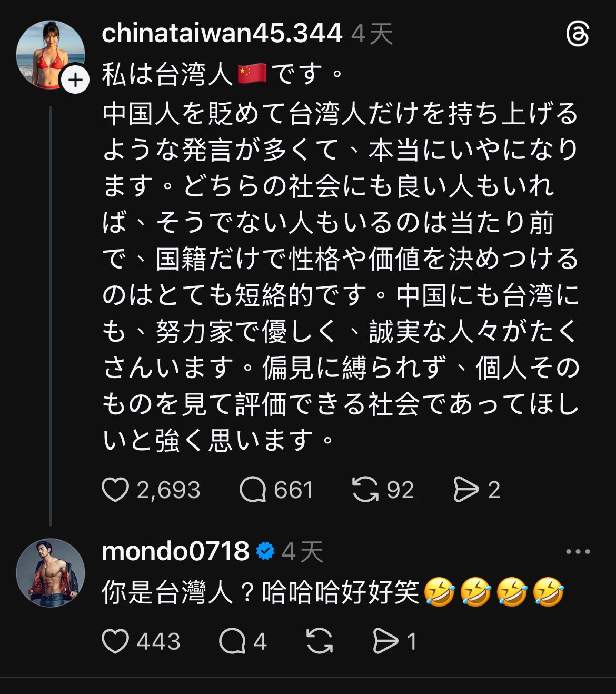
Task: Share mondo0718's reply via send icon
Action: [385, 641]
